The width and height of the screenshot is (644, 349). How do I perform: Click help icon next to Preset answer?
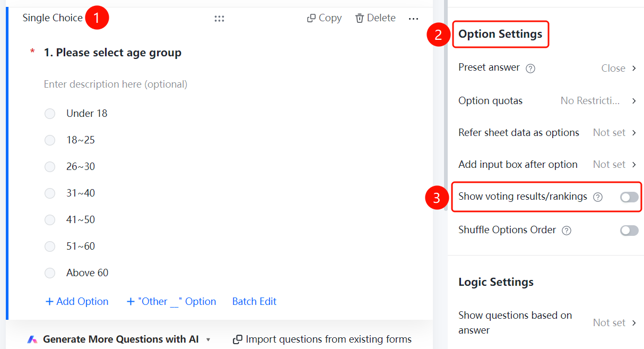(530, 69)
